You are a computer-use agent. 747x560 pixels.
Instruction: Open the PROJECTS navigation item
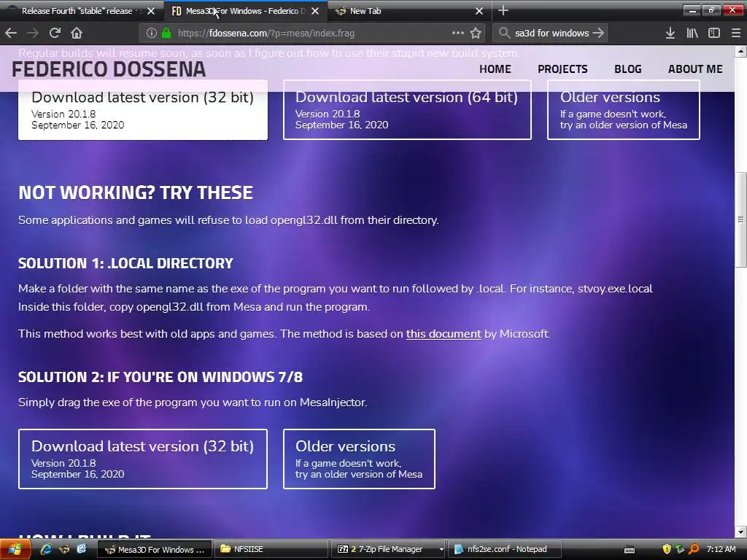[x=562, y=69]
